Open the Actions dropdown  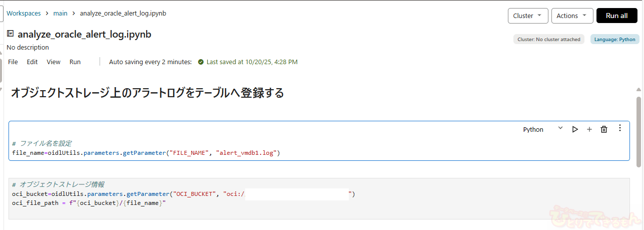[x=572, y=16]
